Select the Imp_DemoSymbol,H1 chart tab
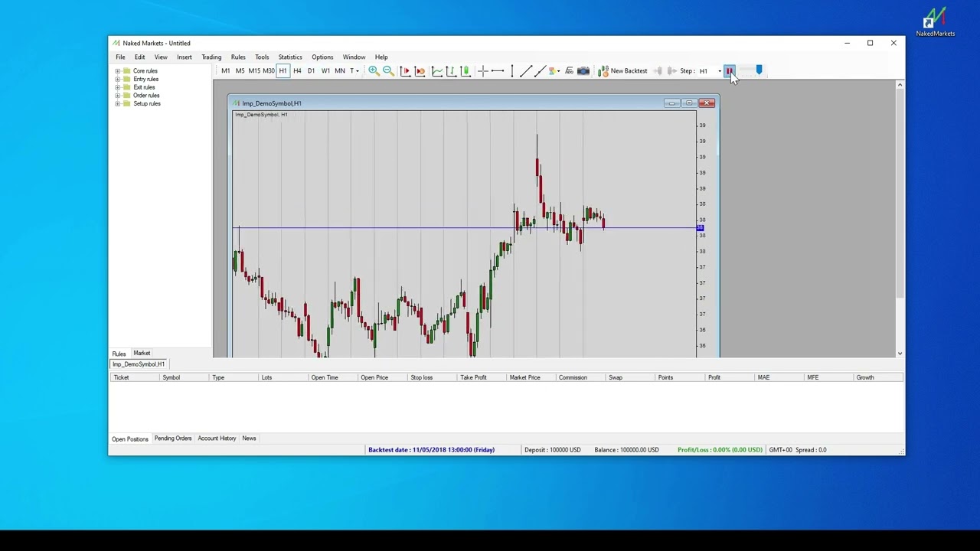980x551 pixels. click(139, 364)
